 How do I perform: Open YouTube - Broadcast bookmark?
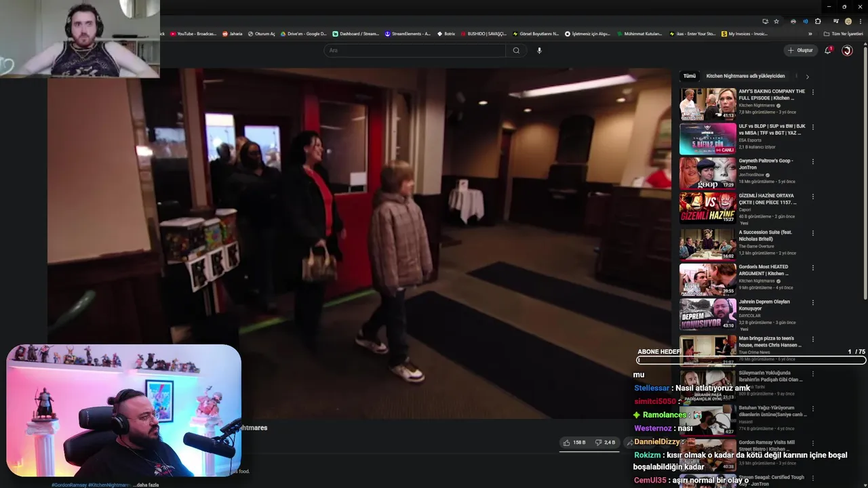tap(193, 33)
